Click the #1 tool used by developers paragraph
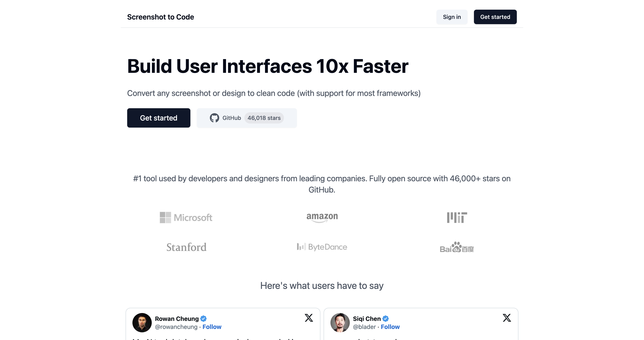The image size is (644, 340). [x=322, y=184]
